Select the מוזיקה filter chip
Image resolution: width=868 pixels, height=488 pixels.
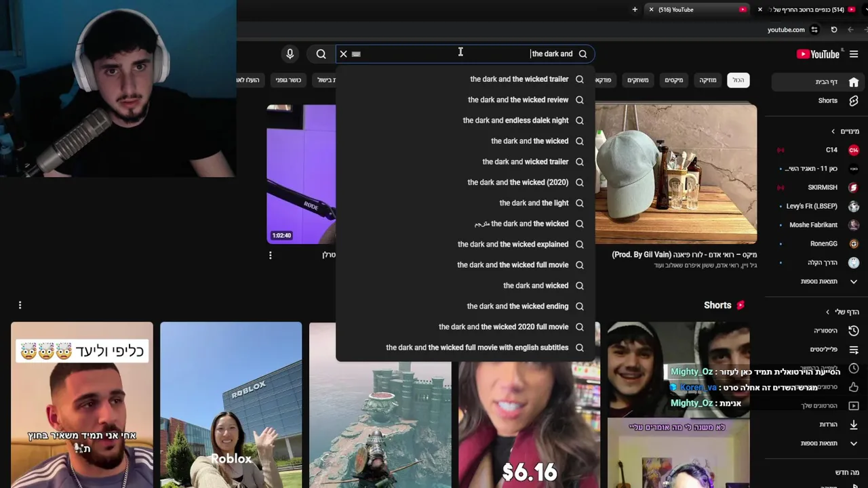707,80
